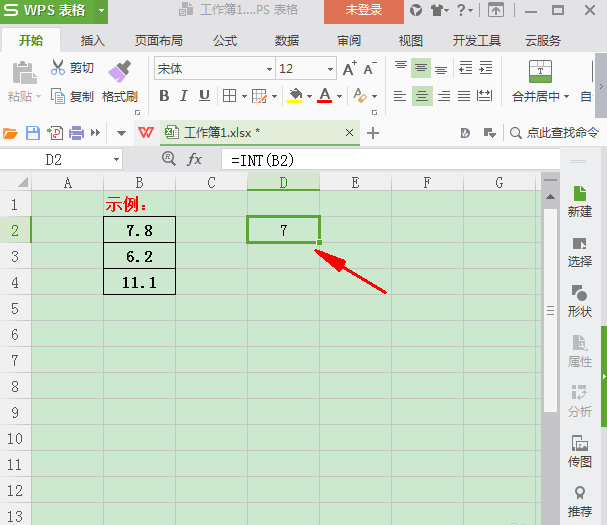
Task: Switch to the 页面布局 tab
Action: point(159,40)
